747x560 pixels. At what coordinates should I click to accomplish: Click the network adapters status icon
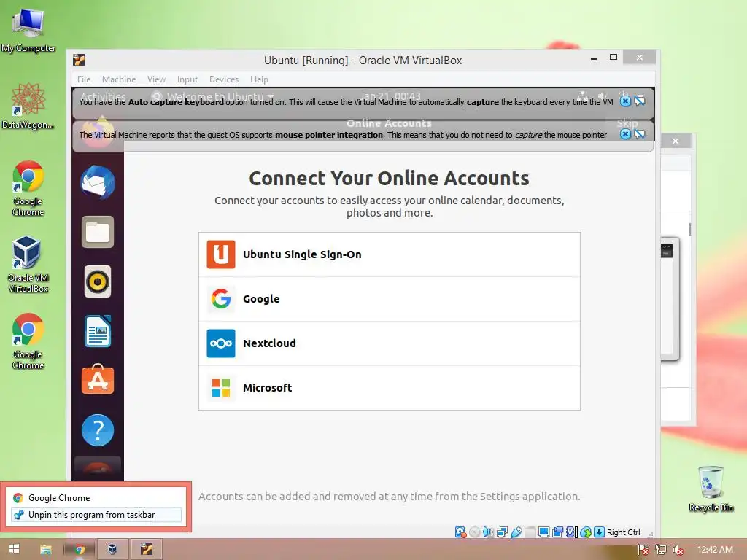tap(502, 532)
